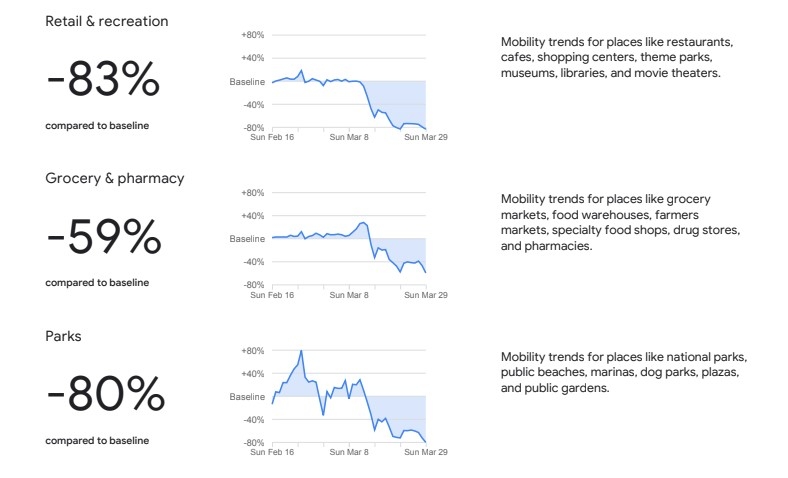Click the +80% axis label on Parks chart
Image resolution: width=788 pixels, height=478 pixels.
click(252, 351)
